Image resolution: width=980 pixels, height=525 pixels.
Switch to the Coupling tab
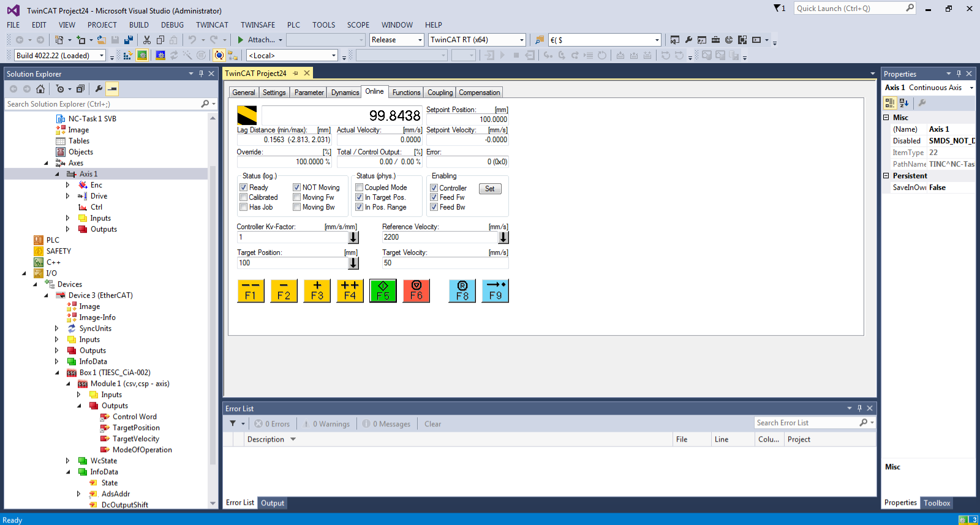coord(440,93)
